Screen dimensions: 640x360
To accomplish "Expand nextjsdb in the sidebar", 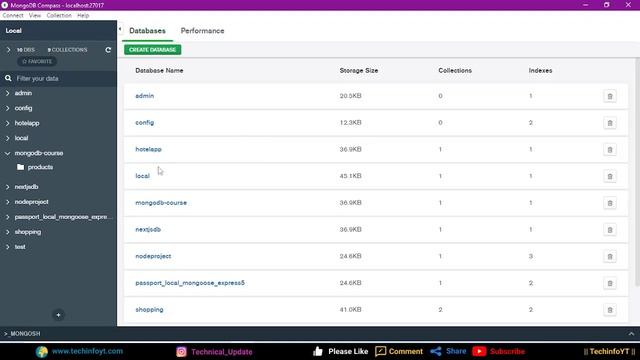I will coord(8,187).
